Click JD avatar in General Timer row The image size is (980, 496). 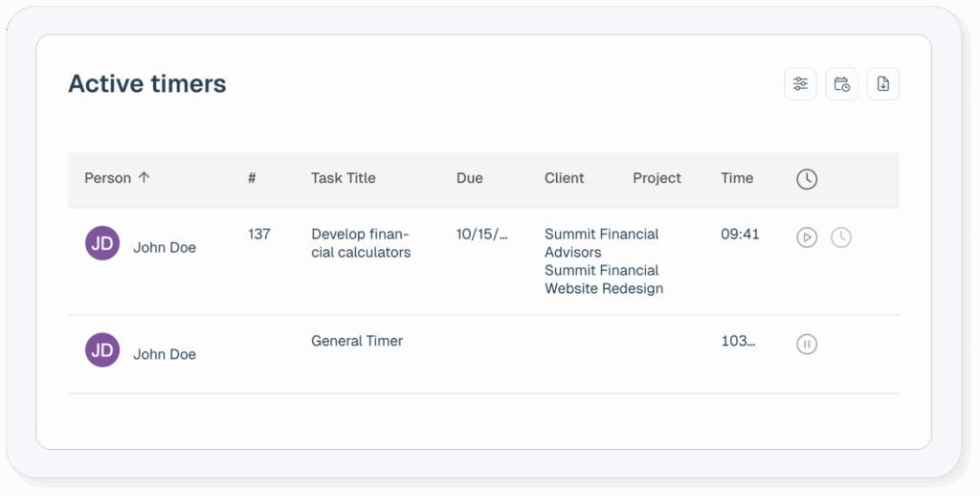pos(102,350)
